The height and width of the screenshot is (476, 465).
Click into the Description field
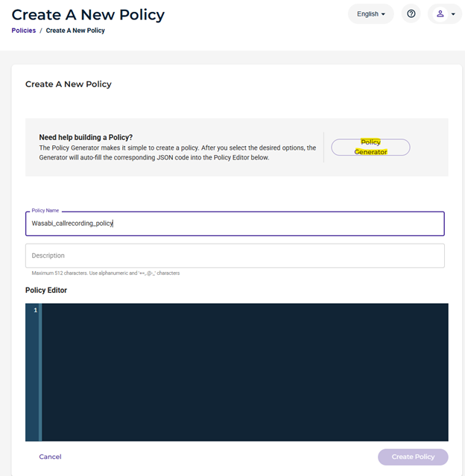(x=235, y=256)
